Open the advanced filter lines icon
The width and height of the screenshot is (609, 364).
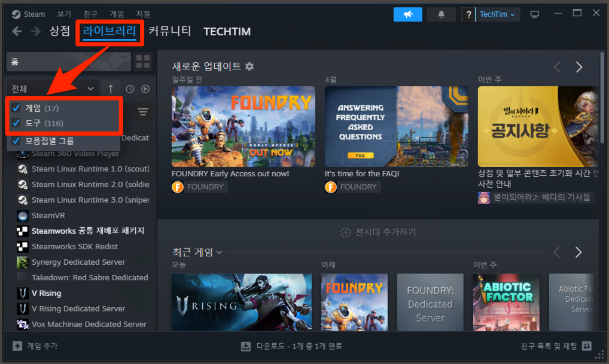[x=143, y=112]
